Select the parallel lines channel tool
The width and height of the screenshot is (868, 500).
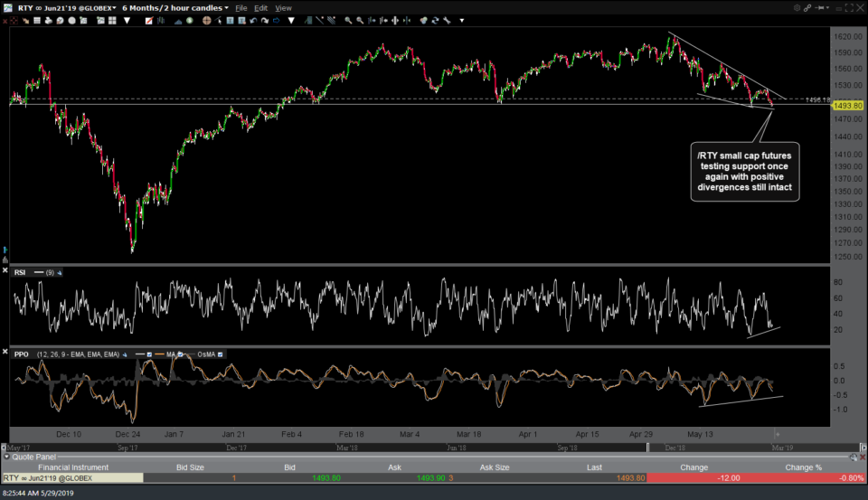tap(331, 21)
